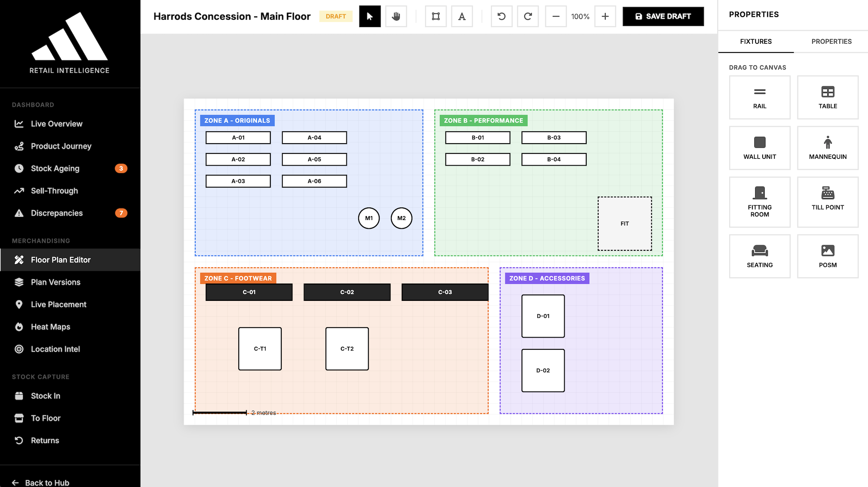Screen dimensions: 868x487
Task: Click the Save Draft button
Action: (663, 16)
